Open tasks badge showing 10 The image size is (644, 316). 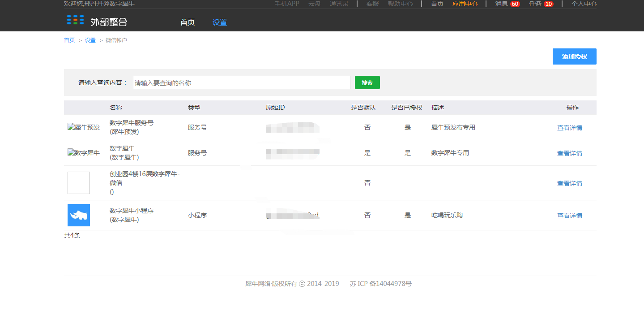point(549,4)
